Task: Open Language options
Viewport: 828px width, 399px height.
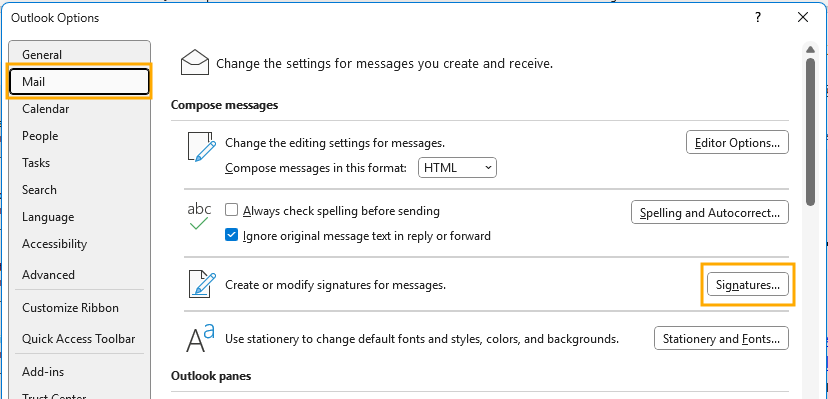Action: (79, 217)
